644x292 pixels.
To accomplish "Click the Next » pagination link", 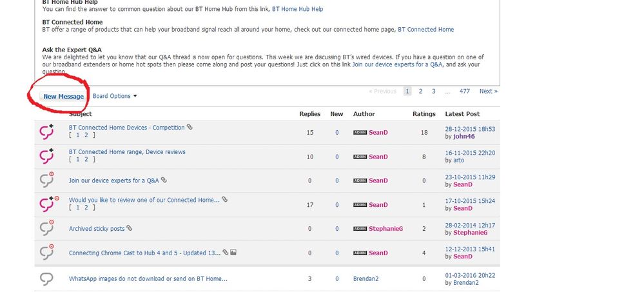I will tap(489, 91).
